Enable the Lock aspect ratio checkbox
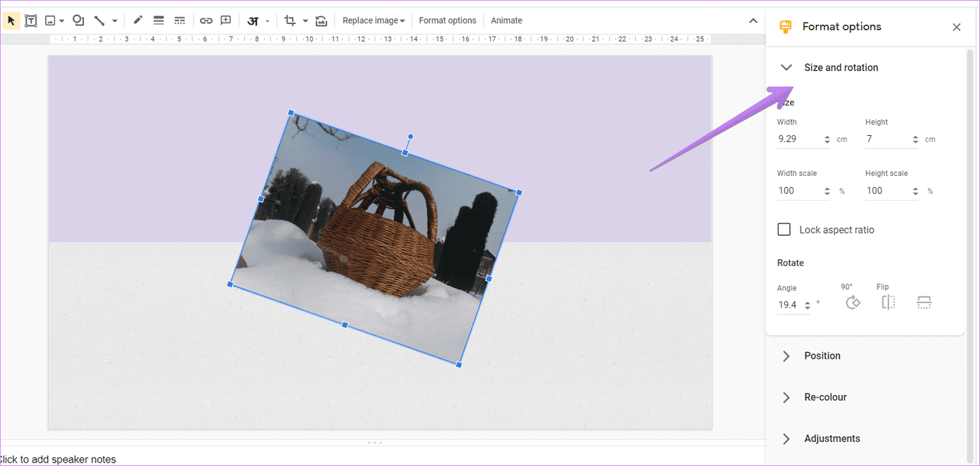Viewport: 980px width, 466px height. [x=784, y=229]
